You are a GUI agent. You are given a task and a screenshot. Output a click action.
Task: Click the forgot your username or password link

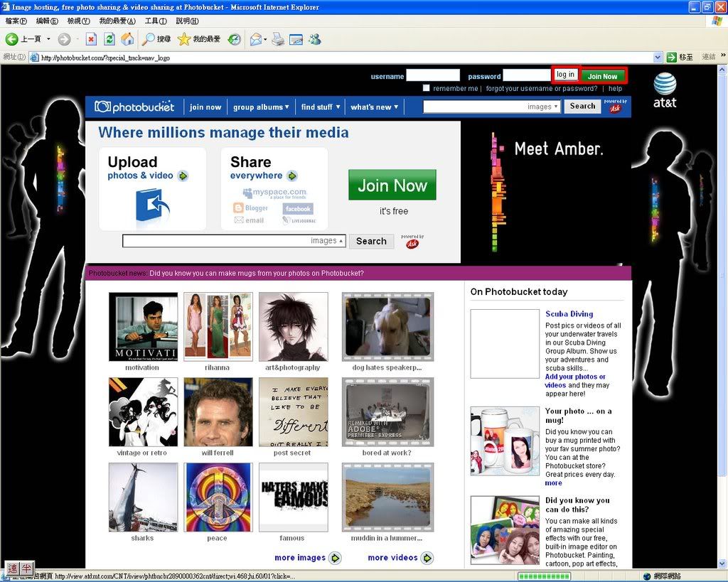pyautogui.click(x=542, y=89)
